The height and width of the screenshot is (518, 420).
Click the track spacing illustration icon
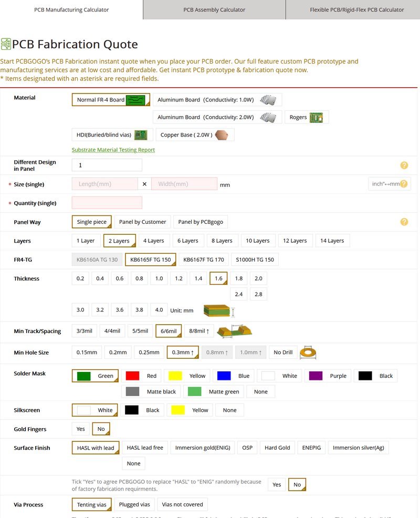tap(234, 331)
